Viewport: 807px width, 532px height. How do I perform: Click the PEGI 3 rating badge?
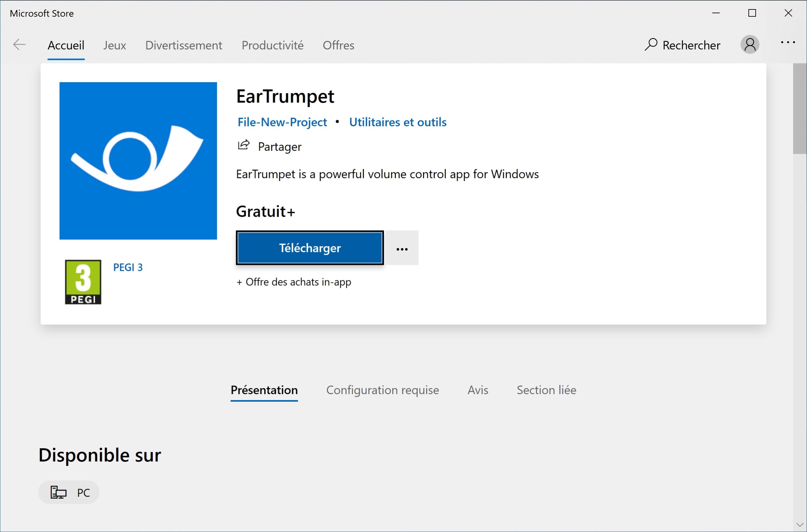point(83,282)
